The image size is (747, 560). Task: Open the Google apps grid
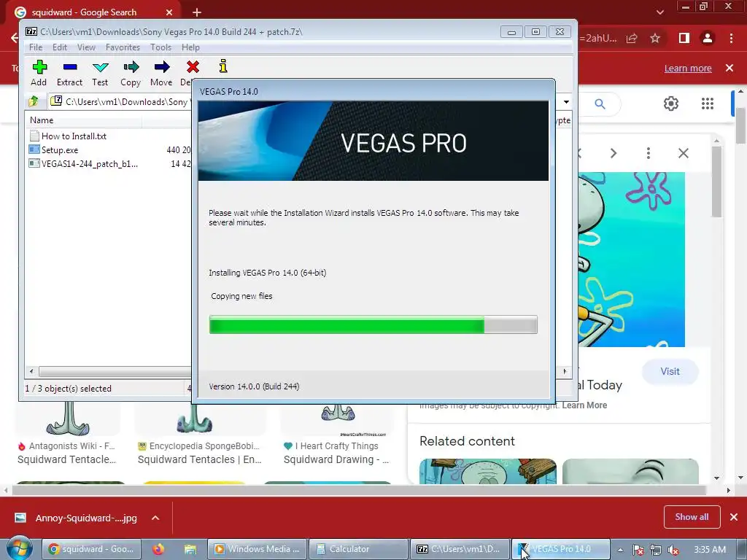coord(708,104)
